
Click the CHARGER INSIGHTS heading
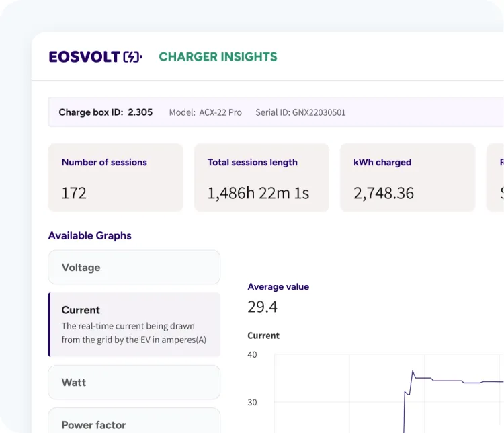[218, 57]
